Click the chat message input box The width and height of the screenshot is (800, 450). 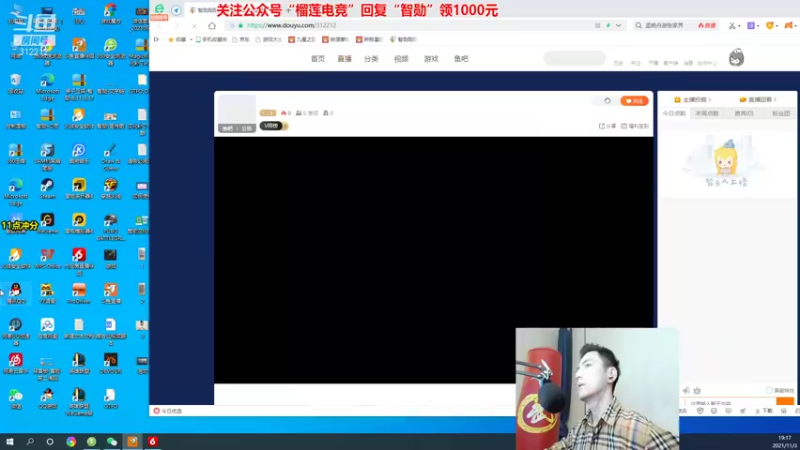[x=730, y=402]
